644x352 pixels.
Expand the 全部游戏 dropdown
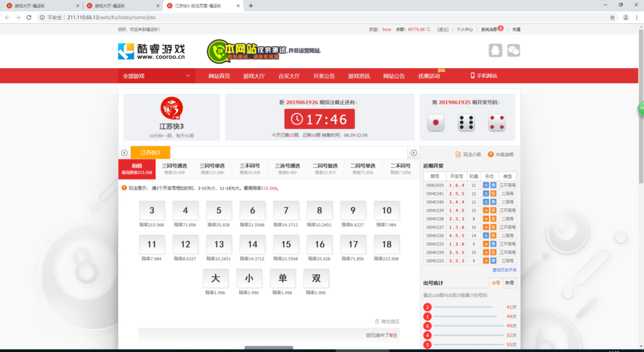157,76
